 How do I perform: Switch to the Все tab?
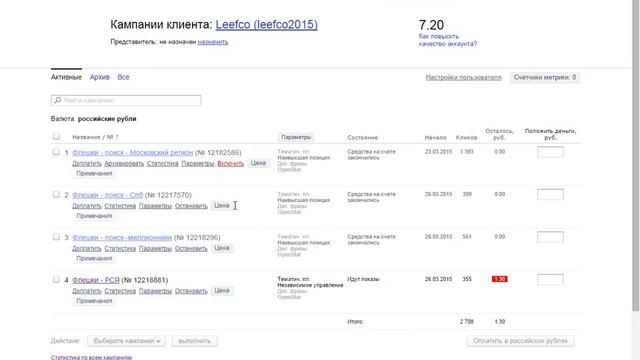(x=123, y=77)
